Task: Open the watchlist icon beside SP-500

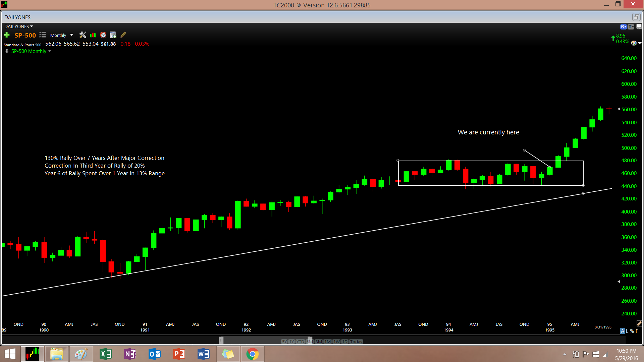Action: point(43,35)
